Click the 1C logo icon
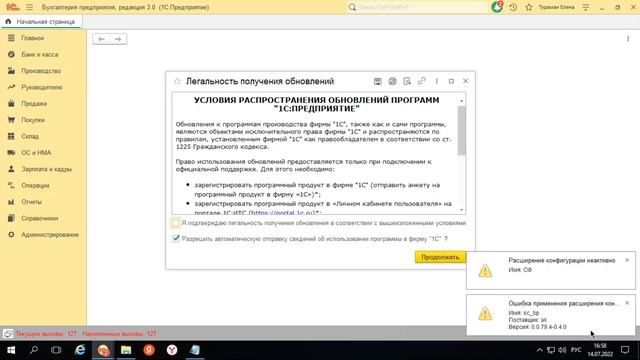This screenshot has width=640, height=360. 12,7
